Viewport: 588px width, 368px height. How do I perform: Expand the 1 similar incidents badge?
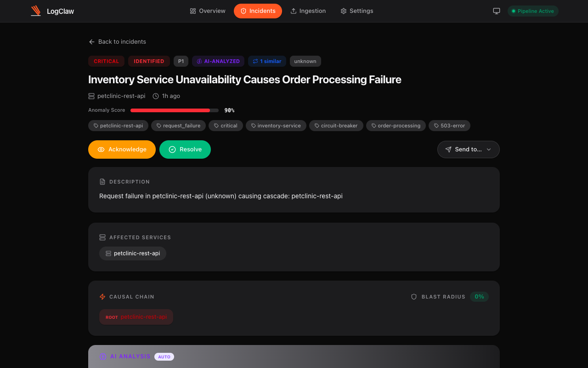(x=267, y=61)
